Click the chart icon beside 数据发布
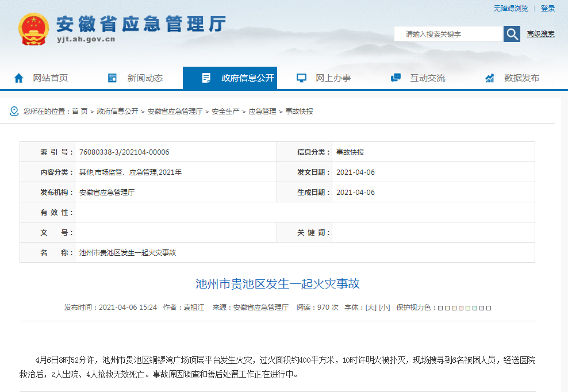The height and width of the screenshot is (392, 568). click(x=490, y=78)
